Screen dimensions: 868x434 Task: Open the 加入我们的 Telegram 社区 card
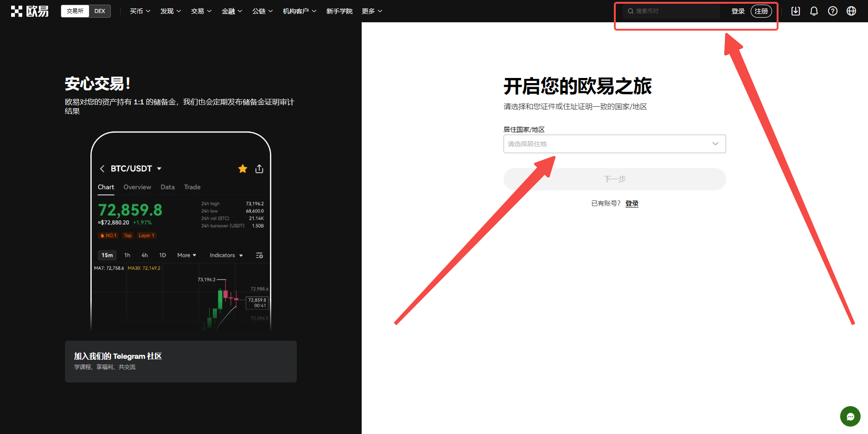pos(181,362)
